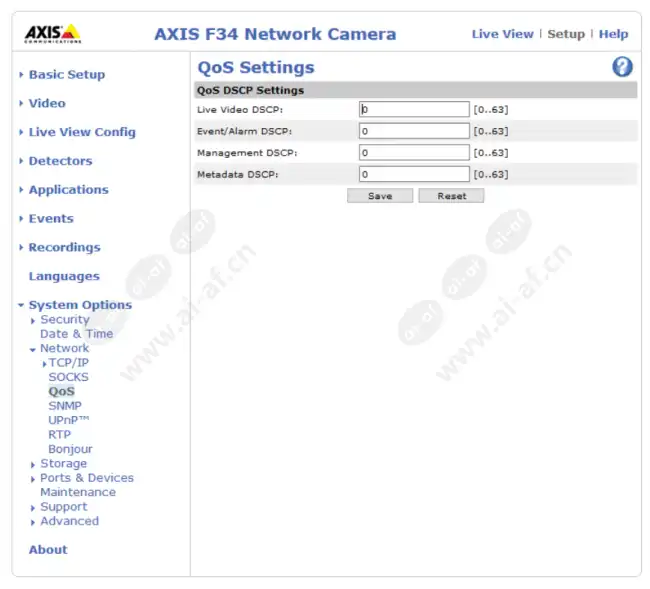Expand the Basic Setup menu arrow

[x=21, y=75]
